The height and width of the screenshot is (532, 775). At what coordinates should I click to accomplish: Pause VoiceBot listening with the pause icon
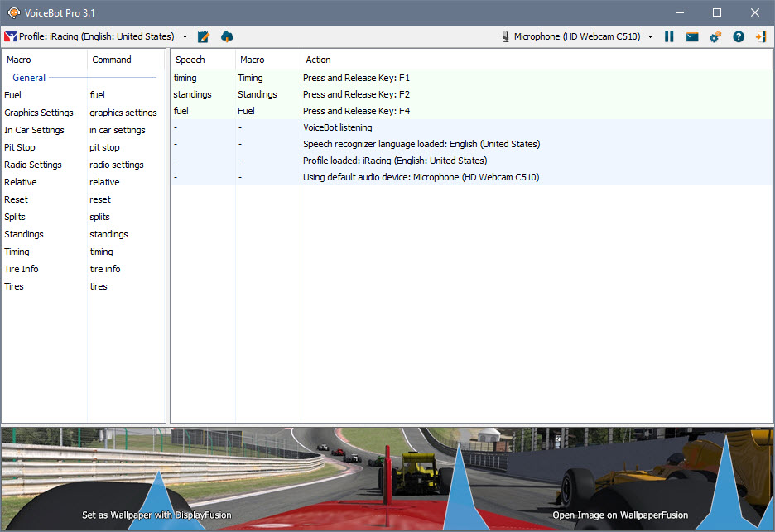pyautogui.click(x=669, y=36)
